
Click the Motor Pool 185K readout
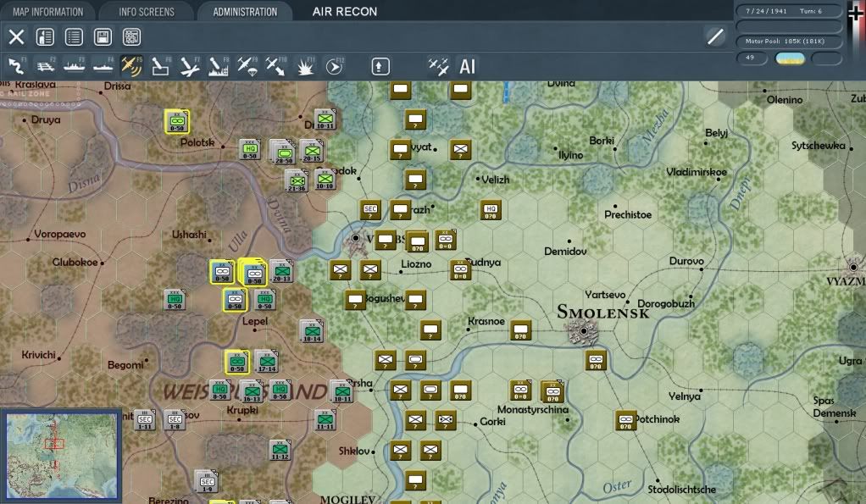787,42
